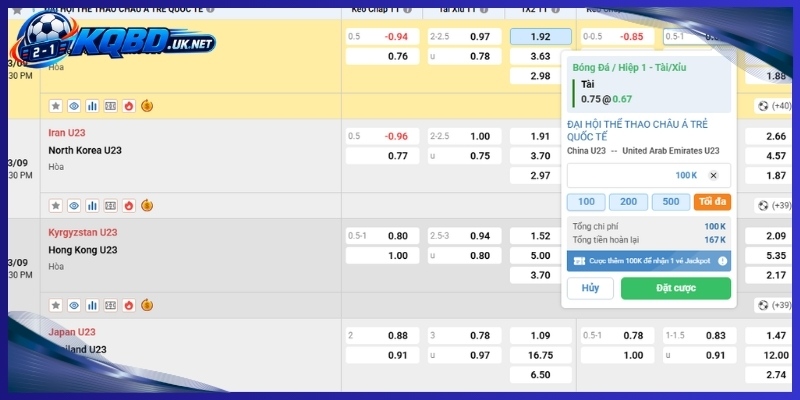The image size is (800, 400).
Task: Place the bet with Đặt cược button
Action: pos(676,288)
